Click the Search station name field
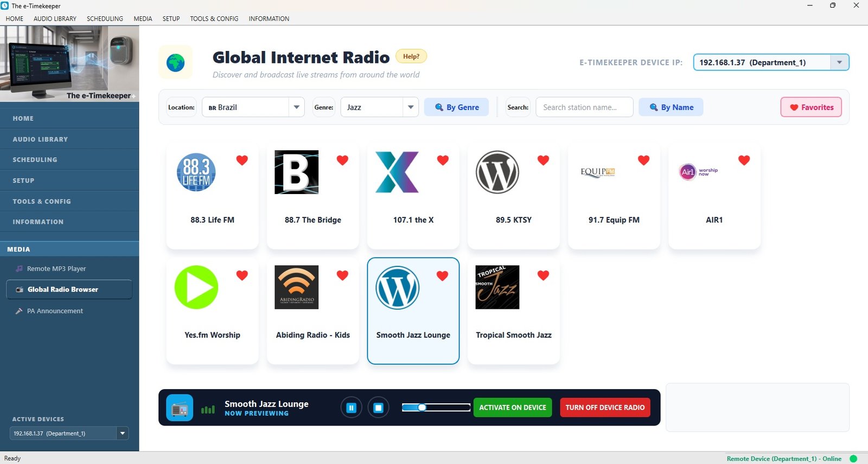The image size is (868, 464). (584, 107)
